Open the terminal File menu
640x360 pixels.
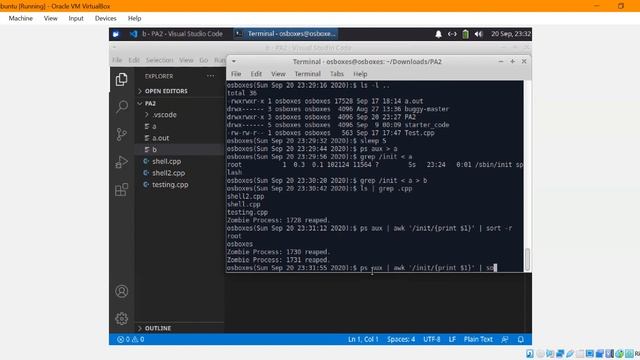pos(236,74)
